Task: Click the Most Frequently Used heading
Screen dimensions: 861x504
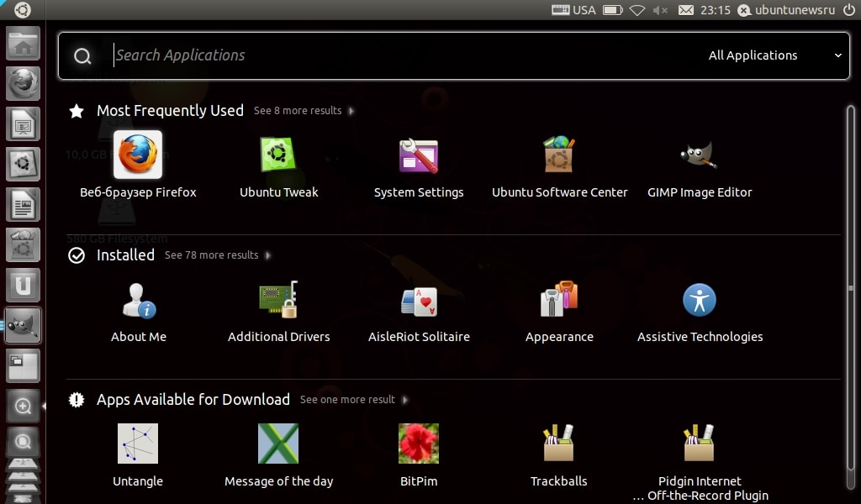Action: (170, 111)
